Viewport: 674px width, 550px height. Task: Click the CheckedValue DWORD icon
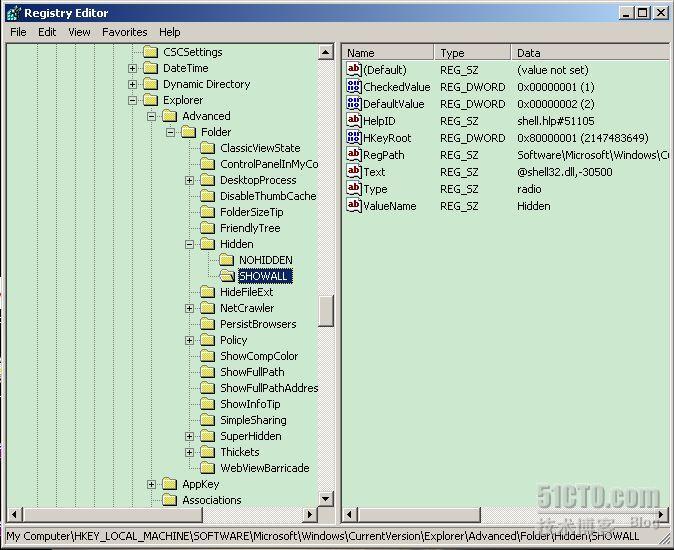click(354, 86)
